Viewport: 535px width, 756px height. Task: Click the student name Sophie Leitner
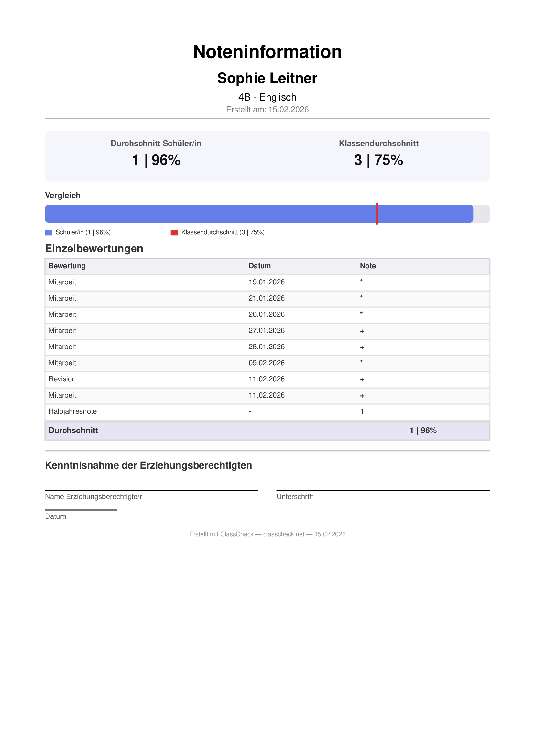click(267, 78)
